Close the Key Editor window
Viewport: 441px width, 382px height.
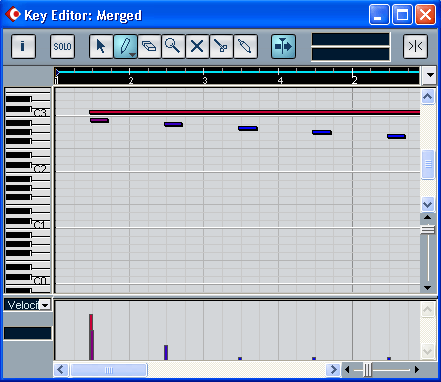coord(425,15)
